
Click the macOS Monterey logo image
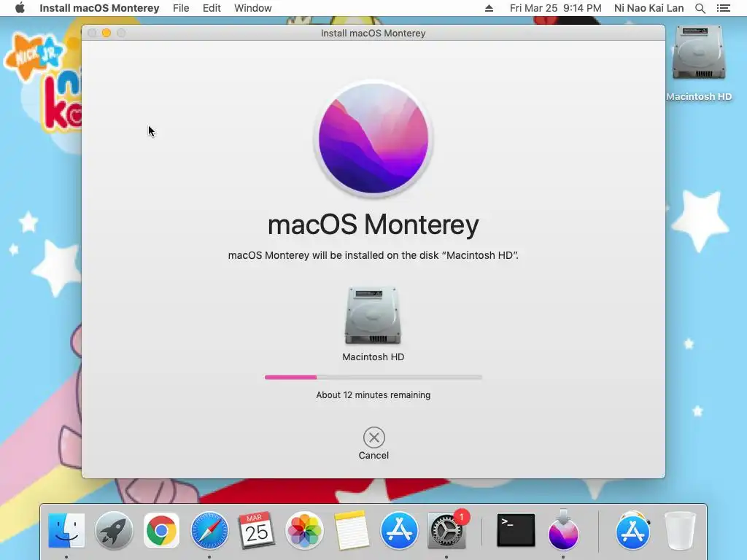[373, 139]
